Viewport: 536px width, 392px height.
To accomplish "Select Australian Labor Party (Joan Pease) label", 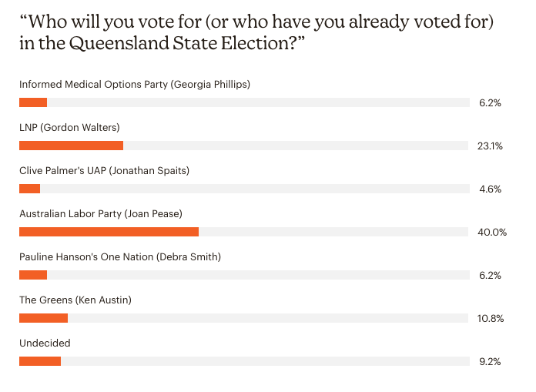I will point(101,214).
